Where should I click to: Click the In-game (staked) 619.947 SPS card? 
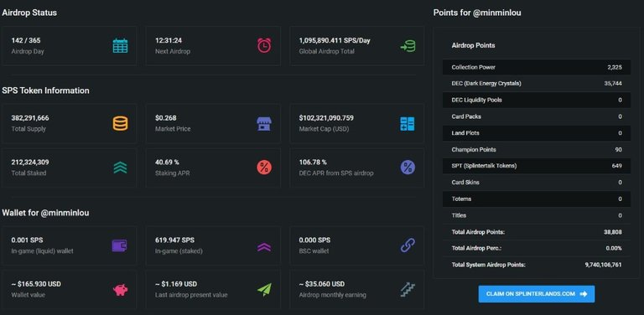213,245
